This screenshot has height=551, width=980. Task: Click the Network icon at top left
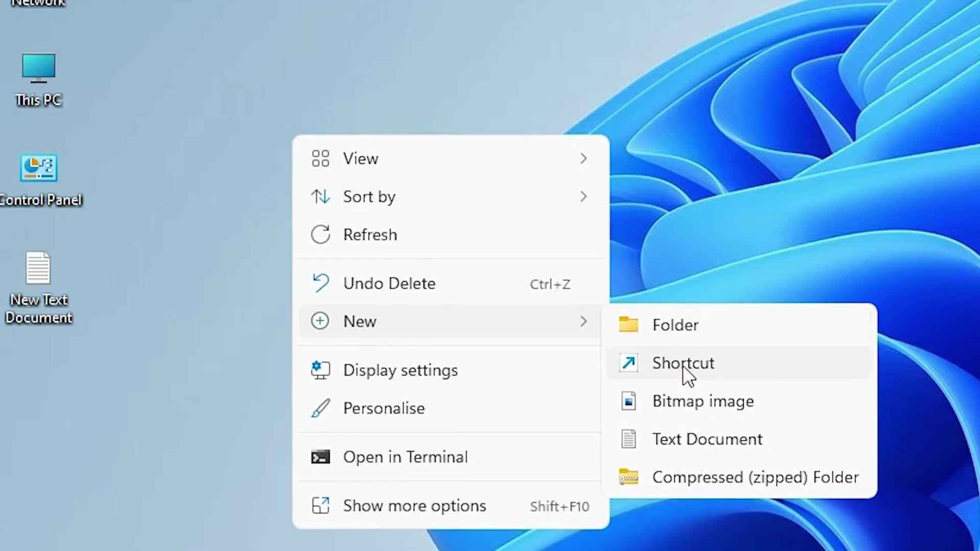click(38, 4)
